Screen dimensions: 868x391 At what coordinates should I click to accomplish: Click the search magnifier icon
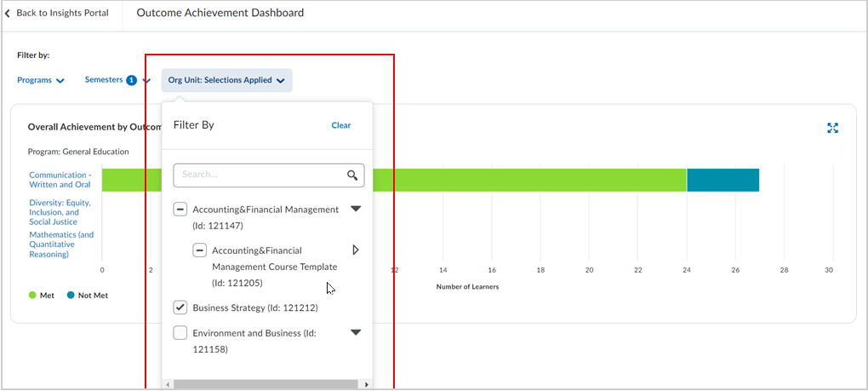tap(352, 175)
